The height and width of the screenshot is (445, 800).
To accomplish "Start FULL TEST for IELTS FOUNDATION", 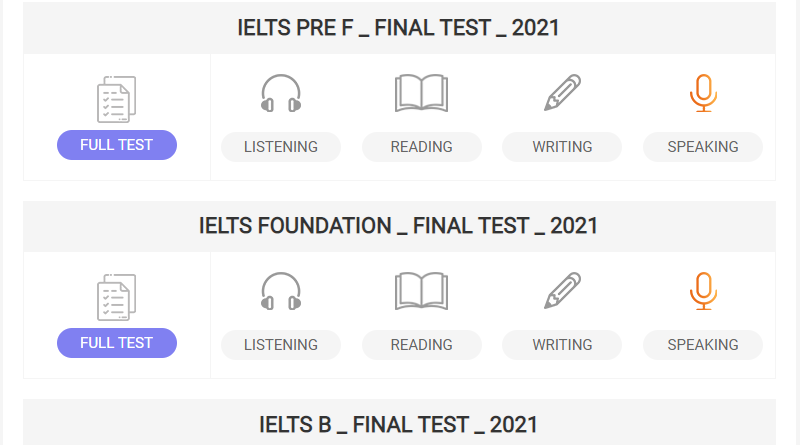I will (117, 343).
